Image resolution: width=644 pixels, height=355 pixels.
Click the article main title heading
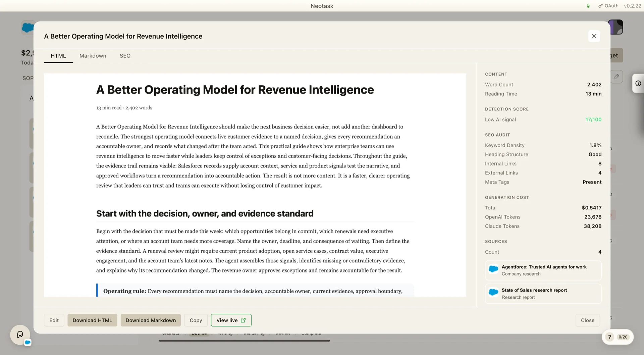tap(235, 90)
